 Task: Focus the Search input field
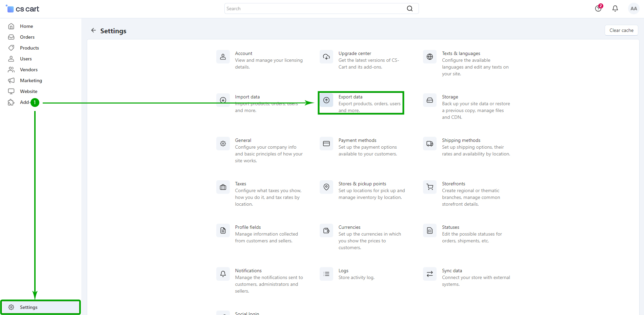[x=315, y=8]
